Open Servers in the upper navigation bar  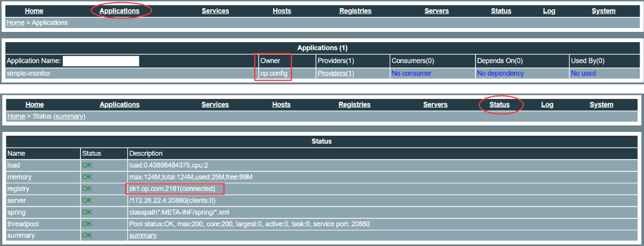(x=437, y=11)
